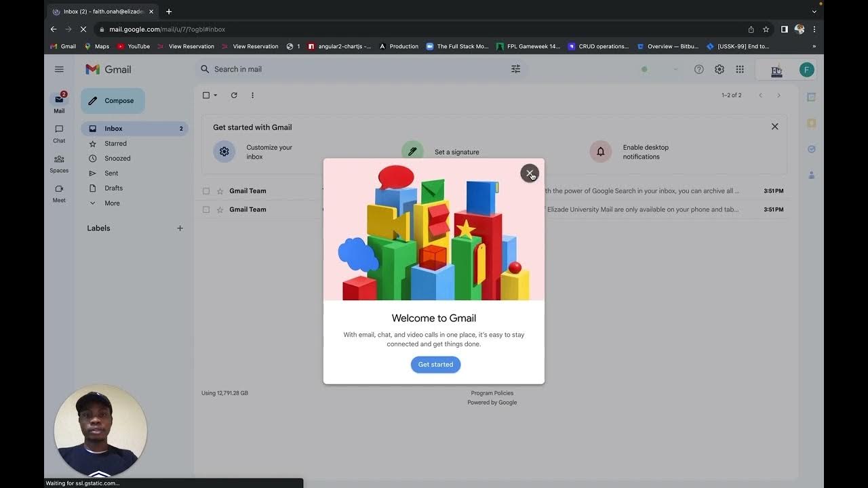Open Google Calendar side panel icon
The image size is (868, 488).
811,97
